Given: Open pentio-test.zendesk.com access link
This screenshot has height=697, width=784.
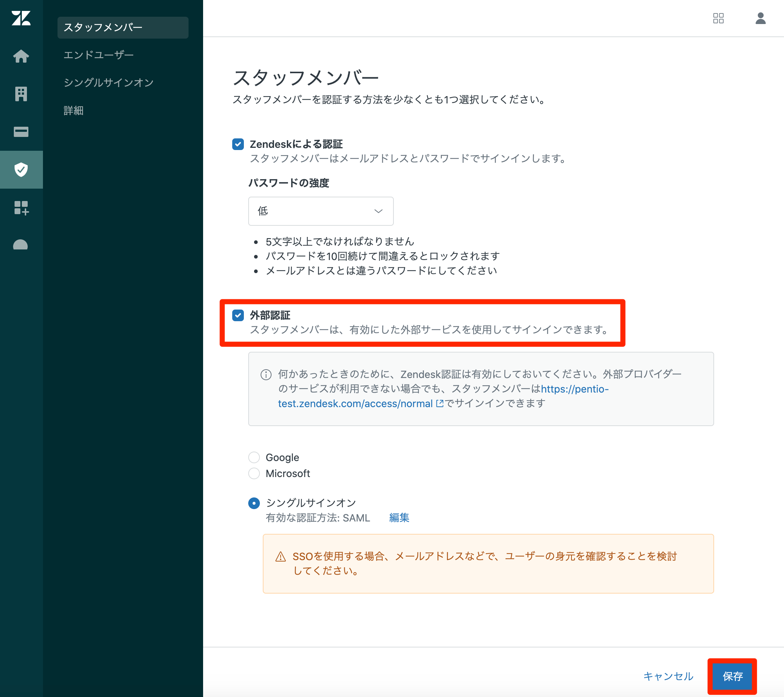Looking at the screenshot, I should (x=443, y=397).
